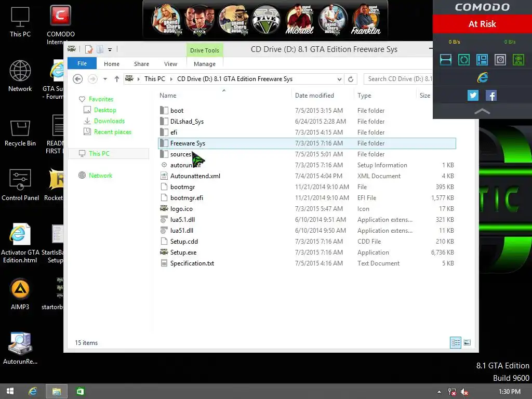The image size is (532, 399).
Task: Sort by Type column header
Action: click(385, 96)
